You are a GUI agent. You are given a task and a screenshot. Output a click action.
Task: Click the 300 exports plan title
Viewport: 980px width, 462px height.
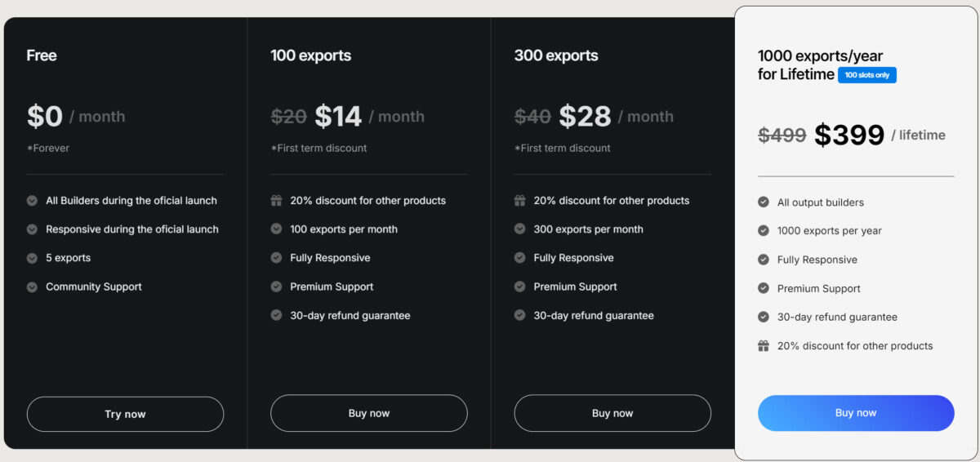click(556, 56)
